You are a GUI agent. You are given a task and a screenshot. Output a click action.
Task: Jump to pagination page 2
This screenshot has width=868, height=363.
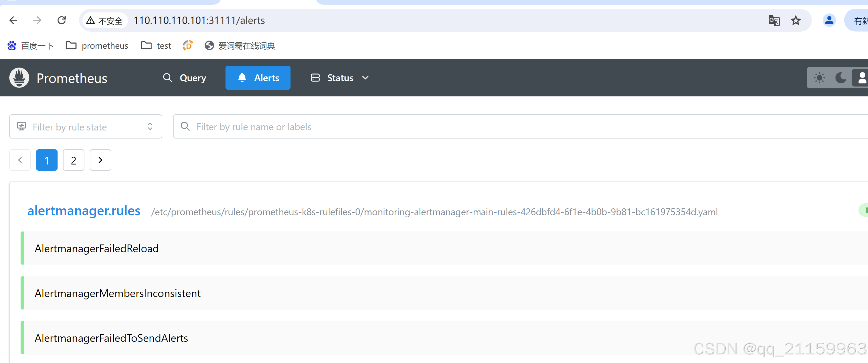[x=73, y=160]
